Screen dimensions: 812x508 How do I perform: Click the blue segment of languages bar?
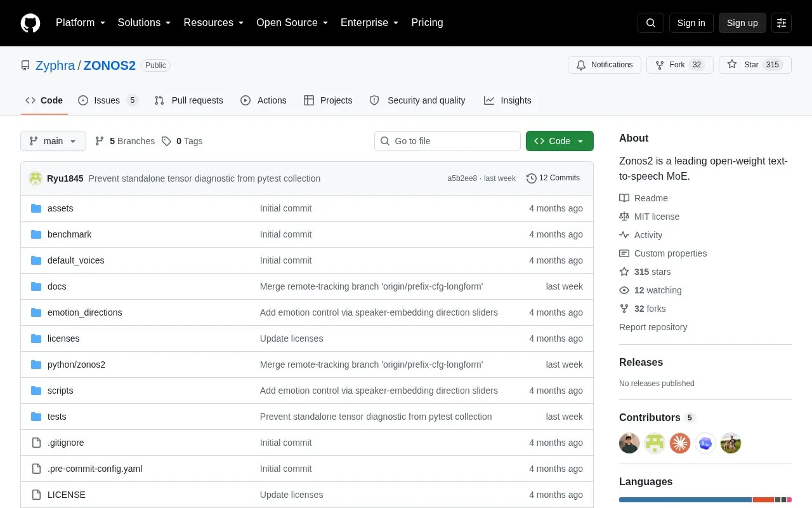[x=685, y=500]
